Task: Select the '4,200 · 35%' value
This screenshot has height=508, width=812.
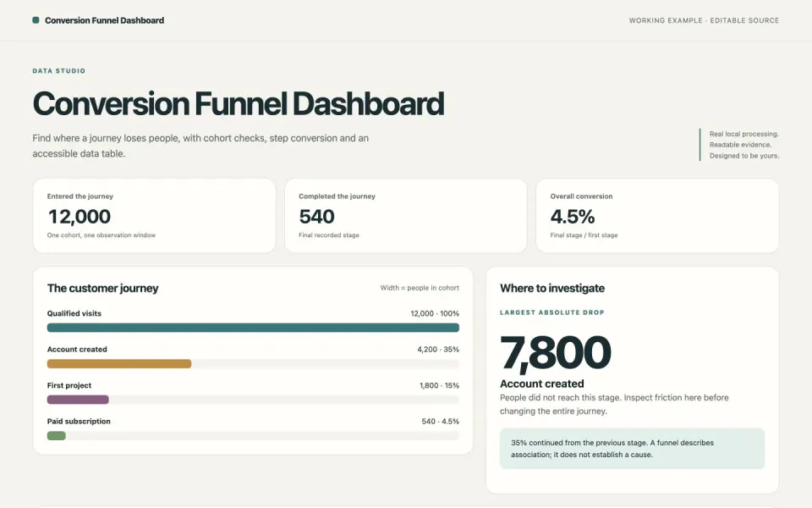Action: tap(438, 350)
